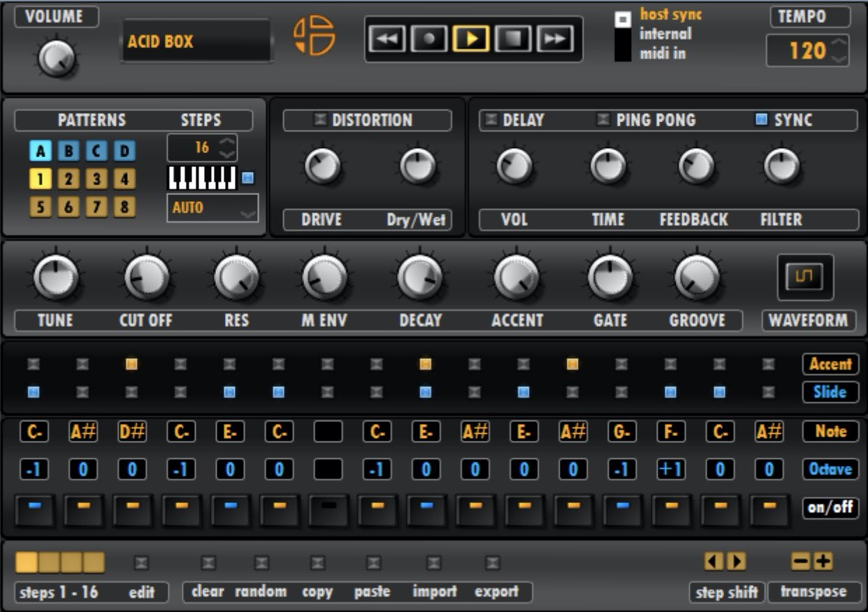The image size is (868, 612).
Task: Disable the delay Sync toggle
Action: [x=761, y=119]
